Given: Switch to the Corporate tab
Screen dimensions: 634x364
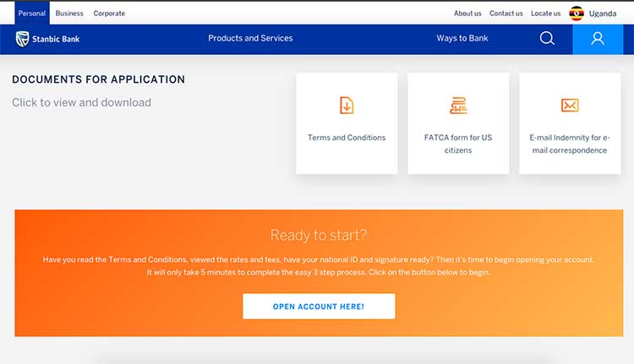Looking at the screenshot, I should tap(109, 14).
